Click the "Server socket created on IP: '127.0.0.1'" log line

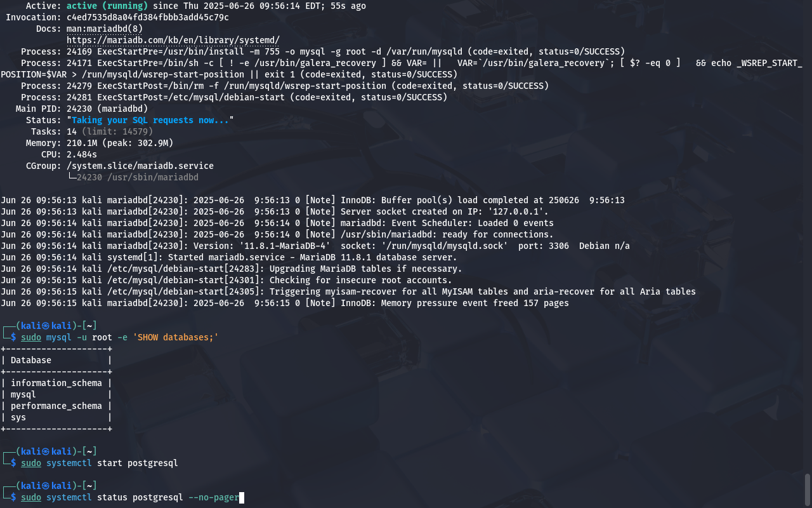(x=275, y=211)
